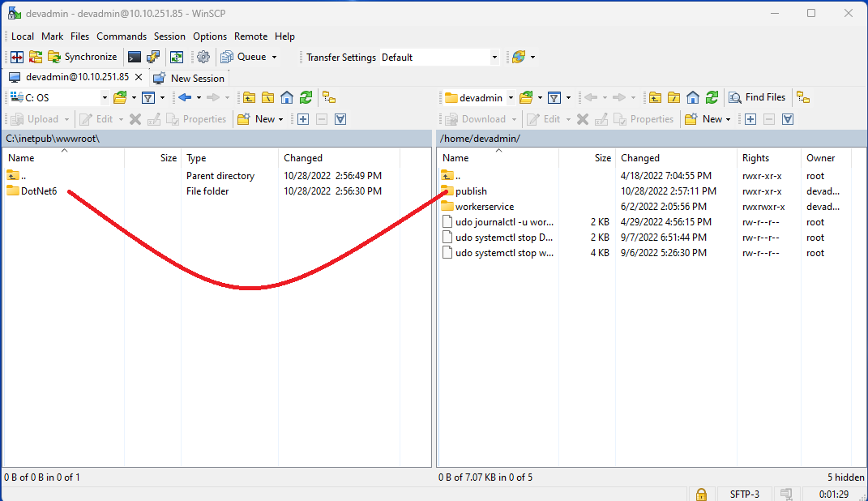
Task: Select the publish folder in remote panel
Action: 464,191
